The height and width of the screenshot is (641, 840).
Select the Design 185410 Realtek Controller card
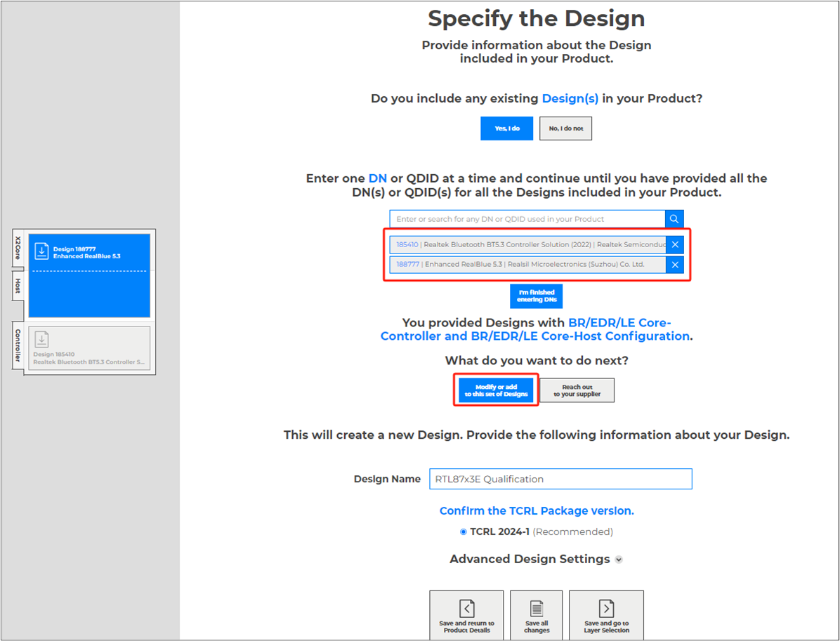[x=89, y=349]
